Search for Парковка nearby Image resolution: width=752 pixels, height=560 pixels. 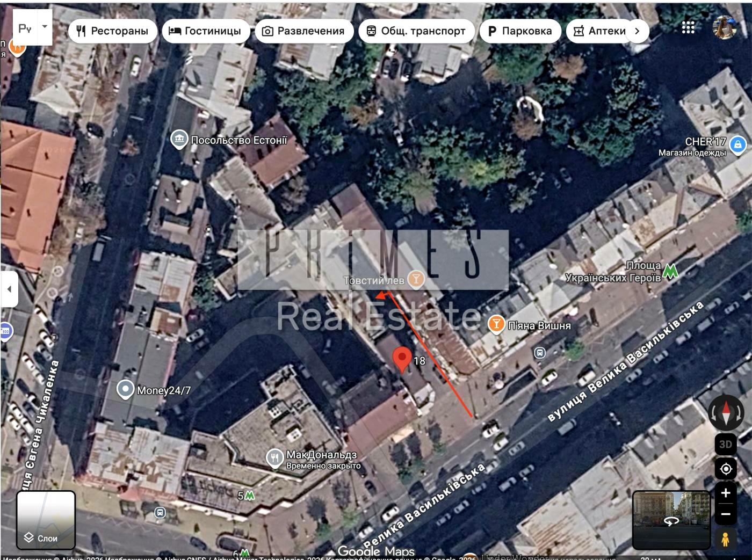(520, 31)
